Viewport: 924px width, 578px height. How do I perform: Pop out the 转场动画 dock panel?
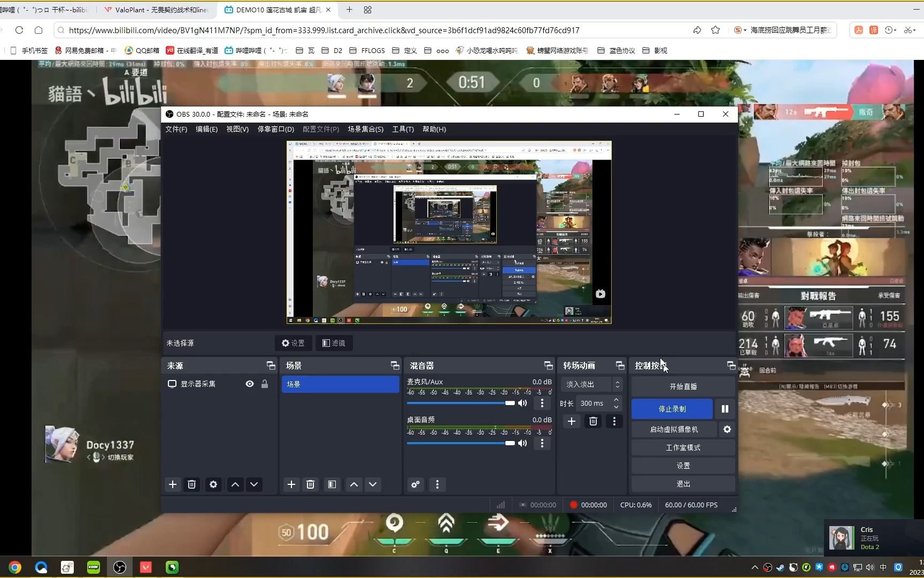[x=620, y=366]
